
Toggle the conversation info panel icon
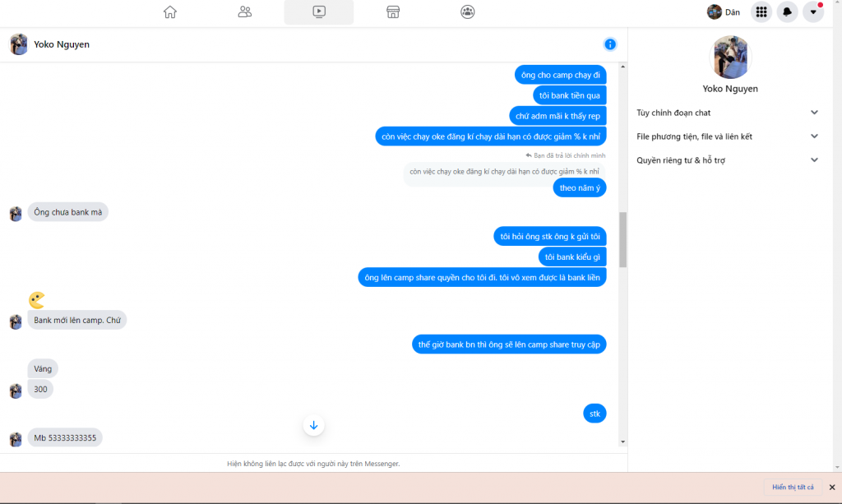(x=610, y=44)
